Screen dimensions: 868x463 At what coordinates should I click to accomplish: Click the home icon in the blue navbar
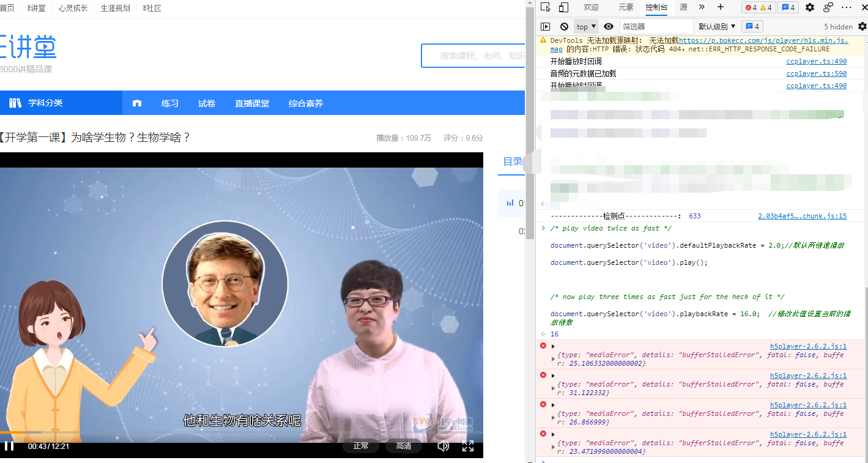(x=136, y=103)
